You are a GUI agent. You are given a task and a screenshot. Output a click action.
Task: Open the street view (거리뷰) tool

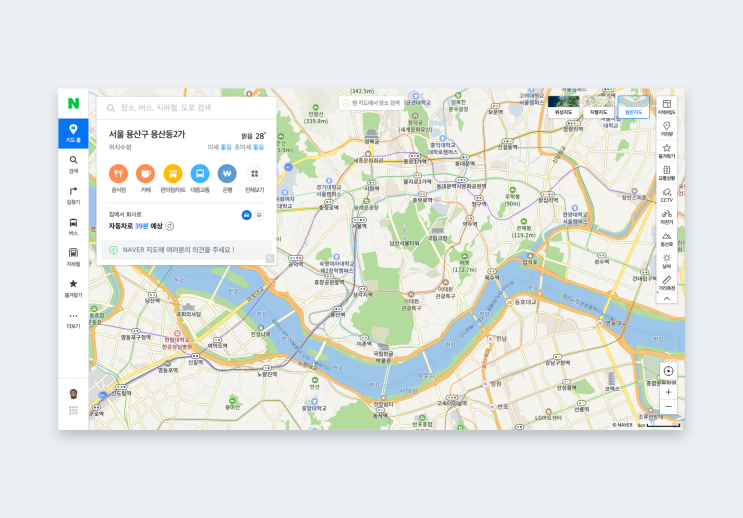(x=666, y=128)
